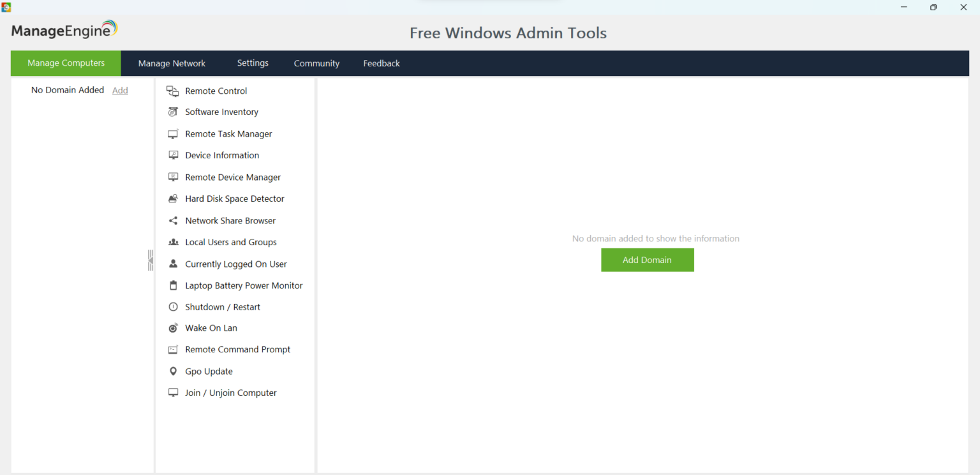Select the Wake On Lan tool
Image resolution: width=980 pixels, height=475 pixels.
tap(211, 328)
